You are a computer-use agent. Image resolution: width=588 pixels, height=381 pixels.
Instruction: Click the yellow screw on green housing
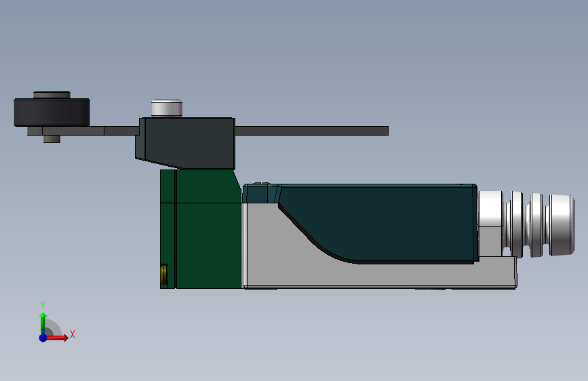[164, 275]
